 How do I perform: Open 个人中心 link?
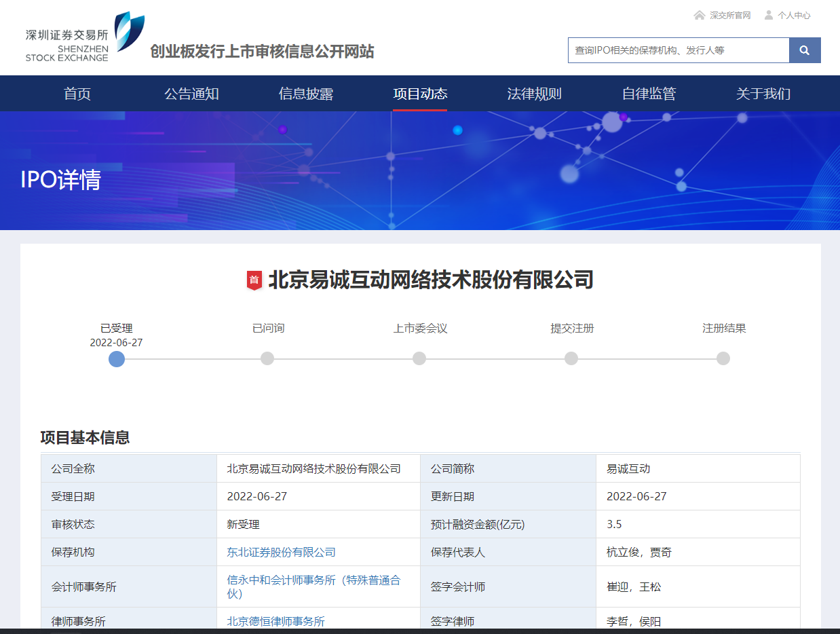pos(794,15)
